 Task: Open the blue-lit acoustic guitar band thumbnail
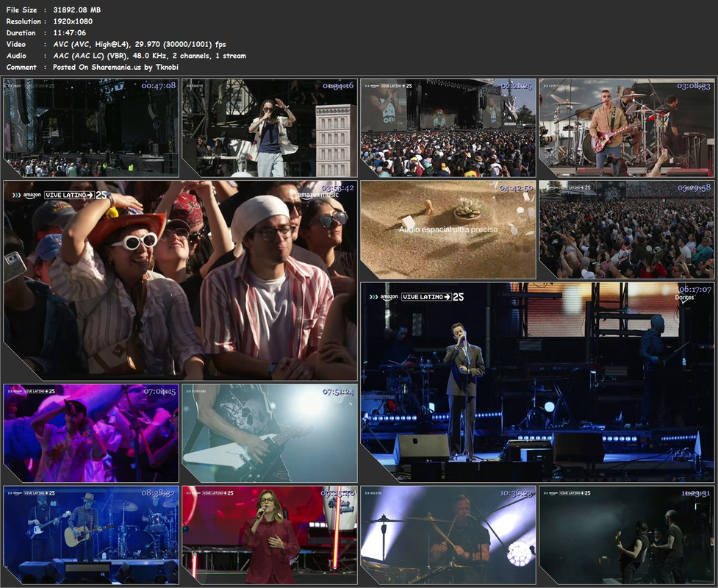(91, 535)
